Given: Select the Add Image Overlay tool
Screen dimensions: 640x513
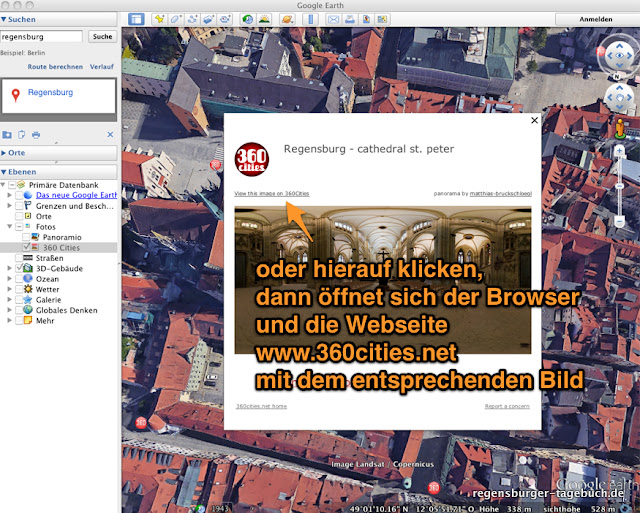Looking at the screenshot, I should 209,19.
